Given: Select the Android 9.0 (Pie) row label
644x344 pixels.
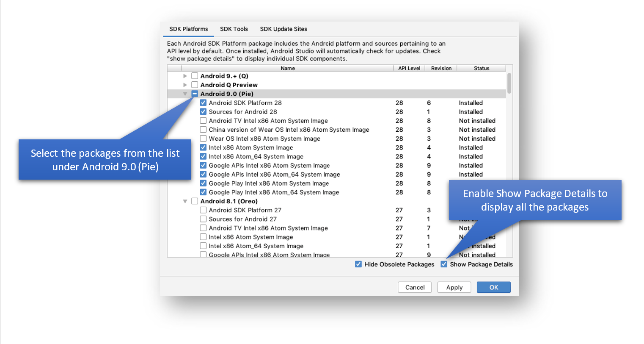Looking at the screenshot, I should [227, 94].
